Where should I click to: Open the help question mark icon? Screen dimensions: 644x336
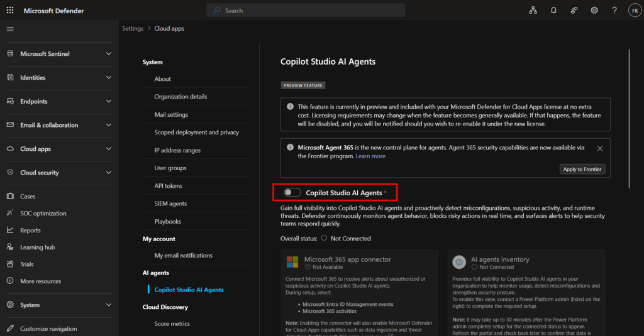[614, 10]
